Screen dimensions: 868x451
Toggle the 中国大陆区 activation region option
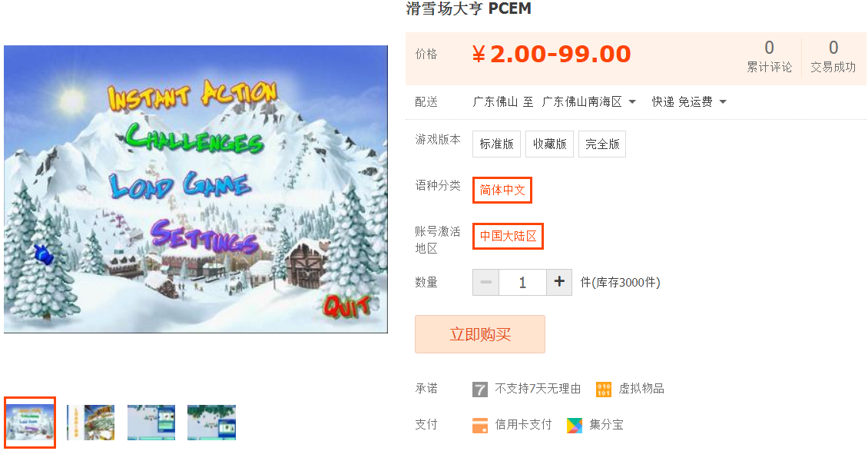point(508,237)
